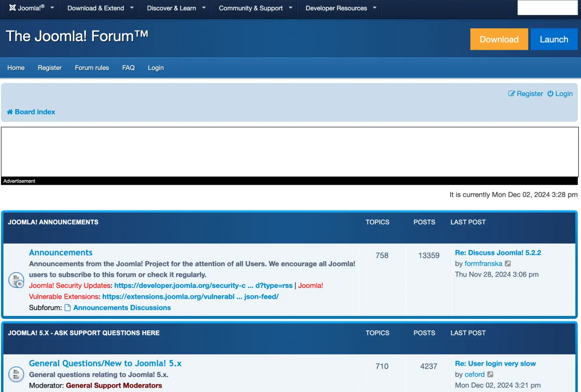Expand the Developer Resources dropdown arrow
Viewport: 581px width, 392px height.
point(375,8)
